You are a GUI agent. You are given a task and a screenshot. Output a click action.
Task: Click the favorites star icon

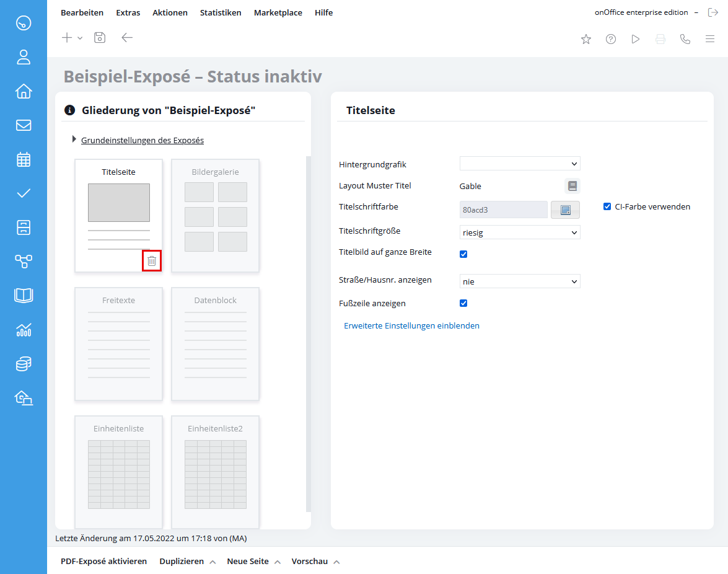(586, 39)
